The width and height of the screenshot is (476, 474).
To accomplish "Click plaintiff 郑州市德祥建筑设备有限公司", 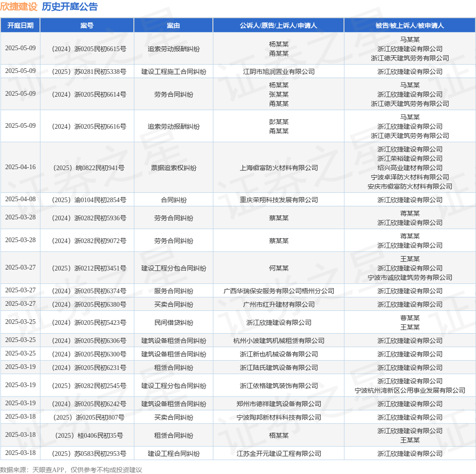I will click(279, 404).
